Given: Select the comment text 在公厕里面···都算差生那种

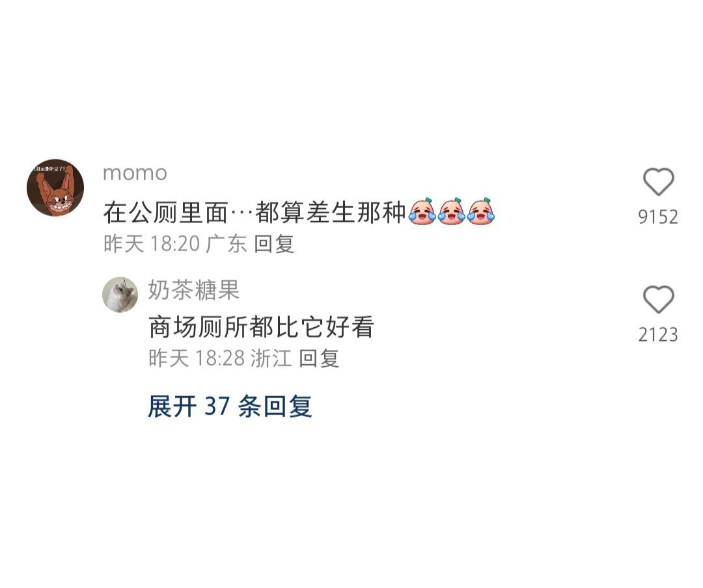Looking at the screenshot, I should (x=255, y=212).
